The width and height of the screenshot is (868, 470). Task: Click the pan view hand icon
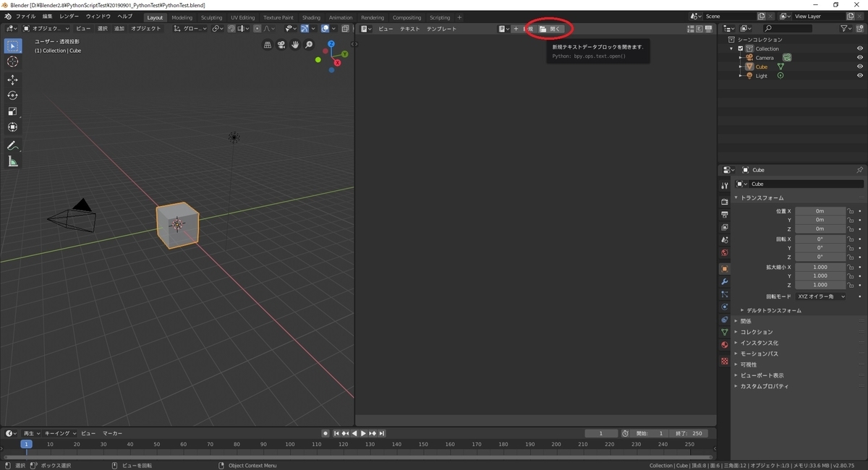295,45
